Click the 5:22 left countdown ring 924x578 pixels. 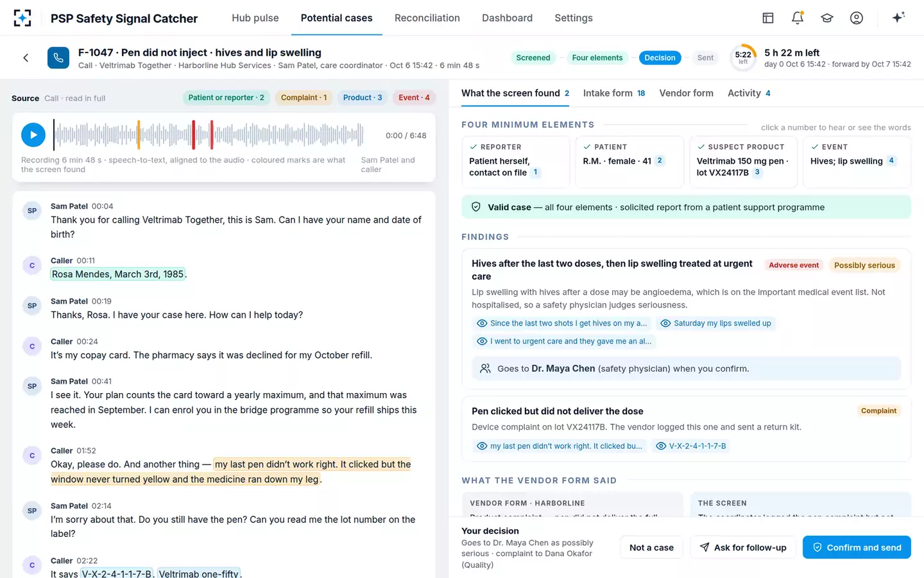click(743, 57)
